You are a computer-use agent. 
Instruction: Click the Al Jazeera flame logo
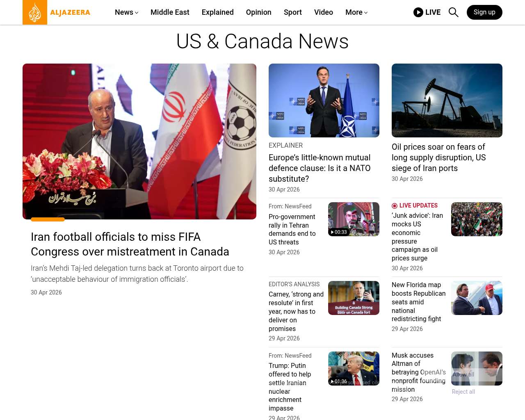pyautogui.click(x=35, y=12)
